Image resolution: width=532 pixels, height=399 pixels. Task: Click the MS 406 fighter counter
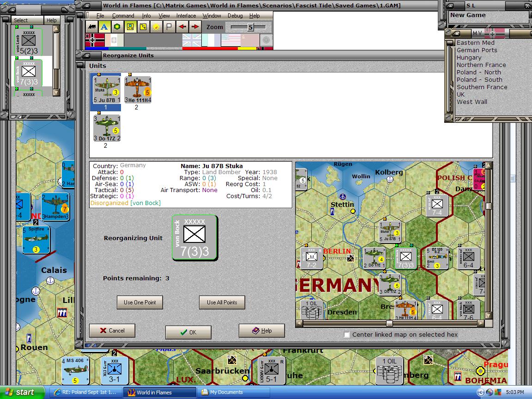[x=75, y=370]
